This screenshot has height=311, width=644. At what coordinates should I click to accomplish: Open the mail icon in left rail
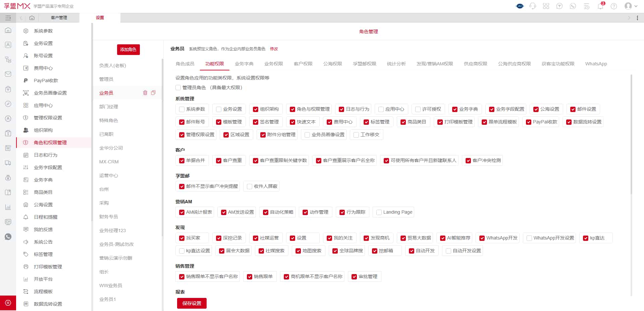(x=8, y=74)
